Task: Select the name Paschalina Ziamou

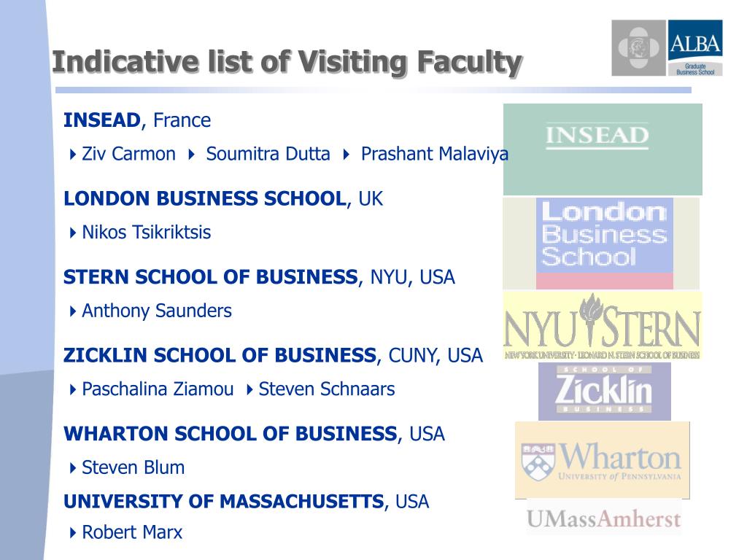Action: pyautogui.click(x=158, y=389)
